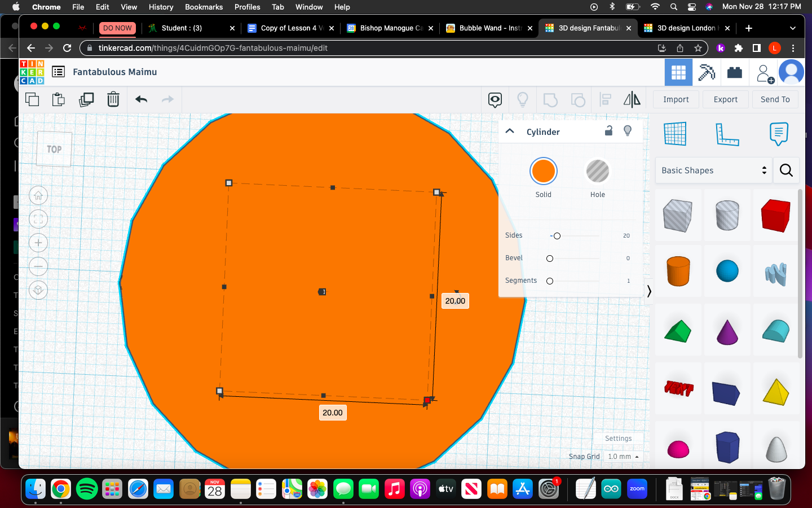Screen dimensions: 812x508
Task: Click the Delete trash icon
Action: (113, 99)
